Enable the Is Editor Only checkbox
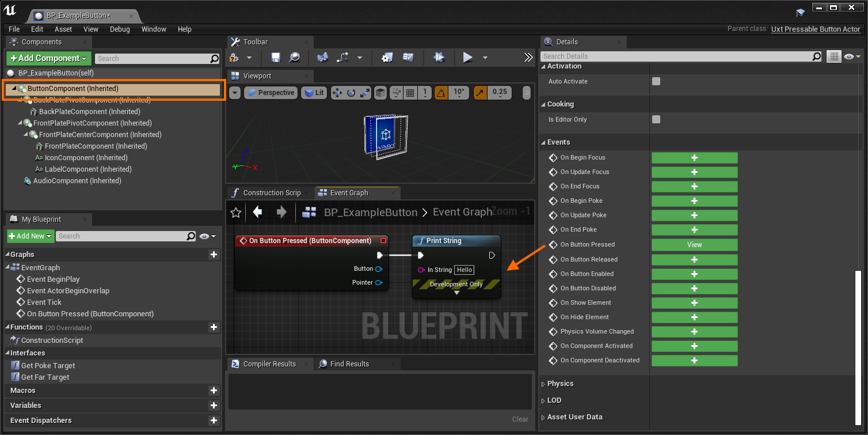 [x=656, y=119]
